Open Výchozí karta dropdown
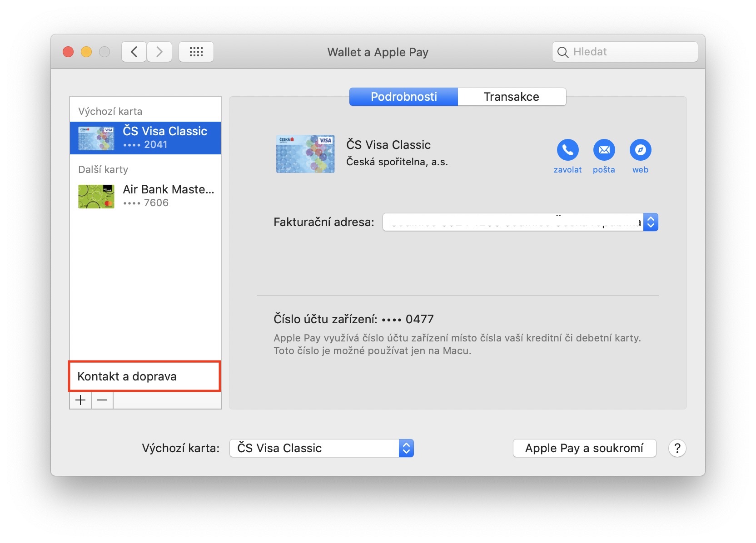Screen dimensions: 756x543 point(322,448)
